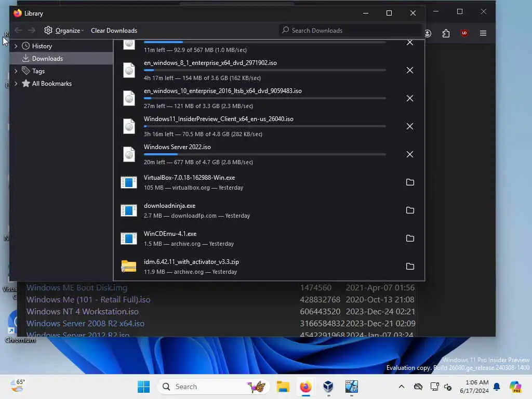Open Firefox extensions puzzle icon

tap(446, 33)
